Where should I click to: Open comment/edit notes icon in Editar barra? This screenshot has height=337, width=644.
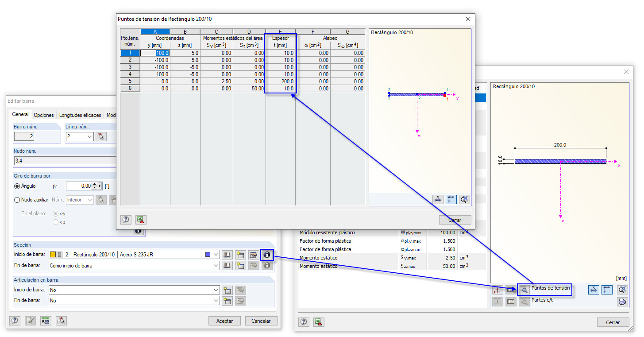coord(30,321)
